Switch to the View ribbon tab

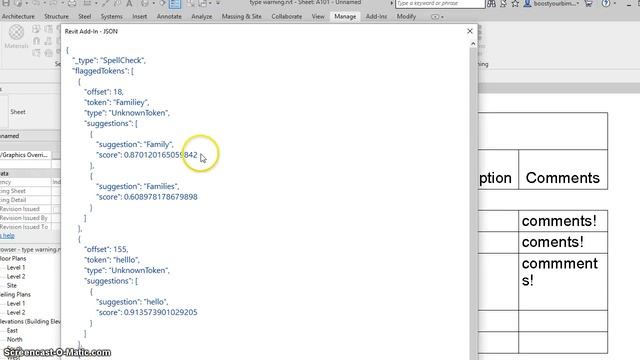(318, 17)
